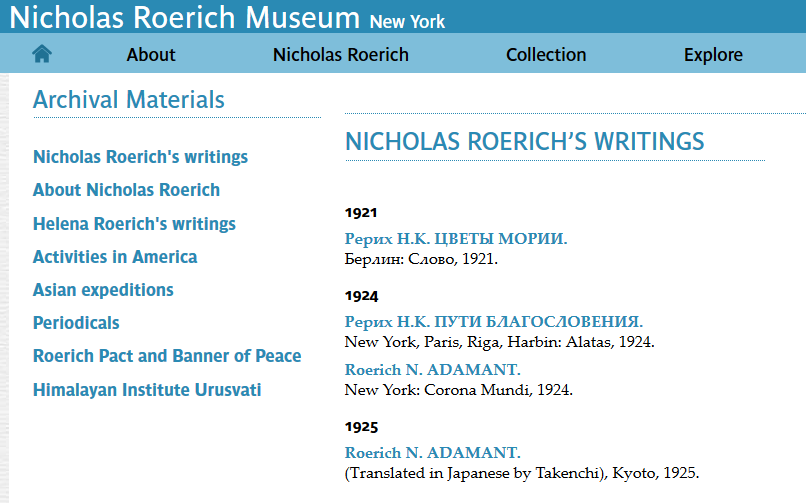Click the Nicholas Roerich's Writings page heading

[x=524, y=142]
